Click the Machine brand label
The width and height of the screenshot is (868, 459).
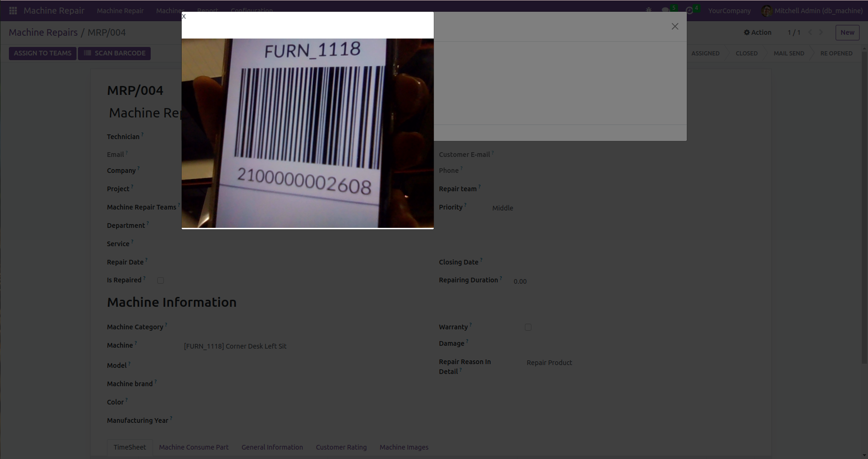(130, 384)
